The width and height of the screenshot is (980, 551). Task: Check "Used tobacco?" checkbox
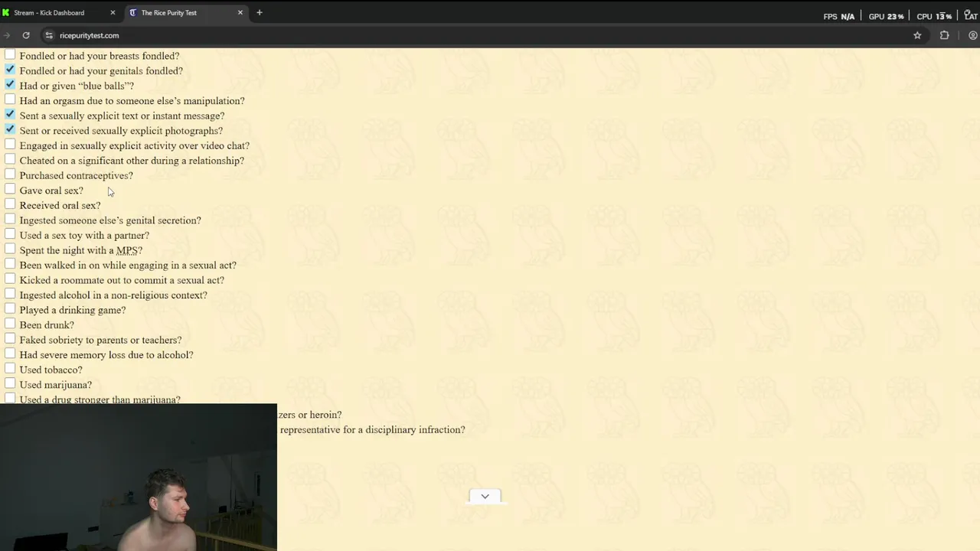[x=10, y=369]
